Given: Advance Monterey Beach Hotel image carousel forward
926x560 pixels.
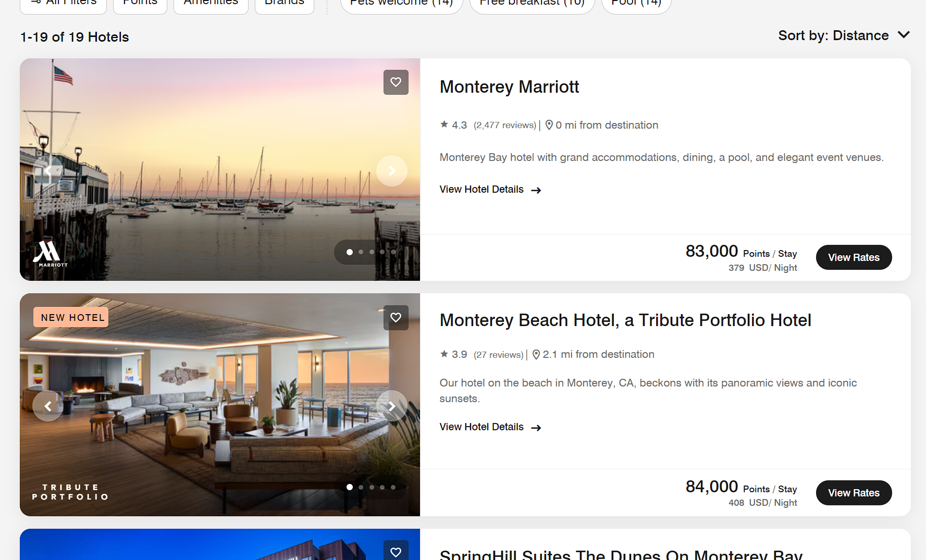Looking at the screenshot, I should point(391,406).
